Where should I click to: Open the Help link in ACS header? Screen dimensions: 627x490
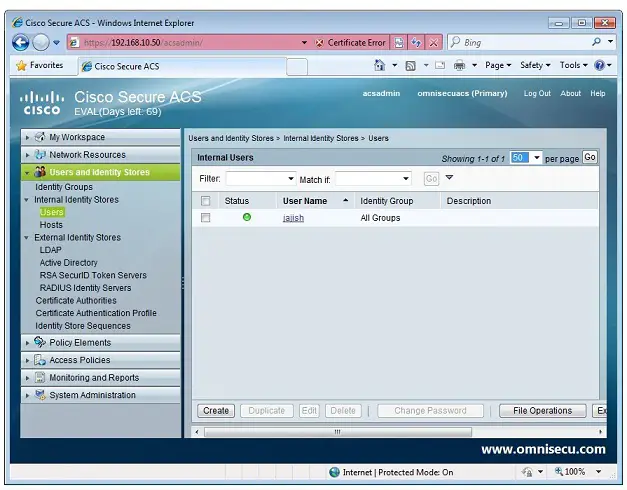[x=597, y=93]
